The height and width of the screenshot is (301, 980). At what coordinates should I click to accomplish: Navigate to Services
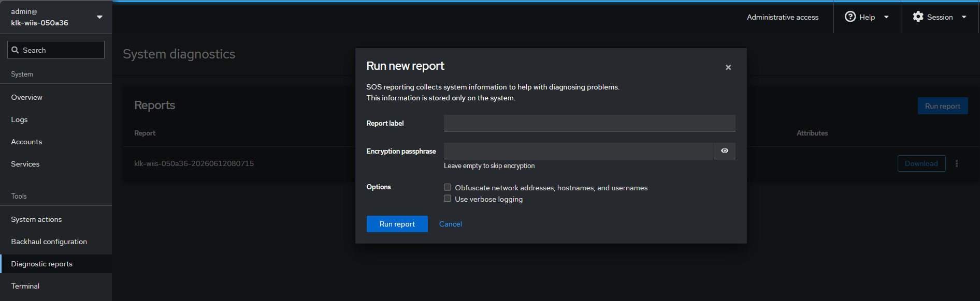coord(56,164)
